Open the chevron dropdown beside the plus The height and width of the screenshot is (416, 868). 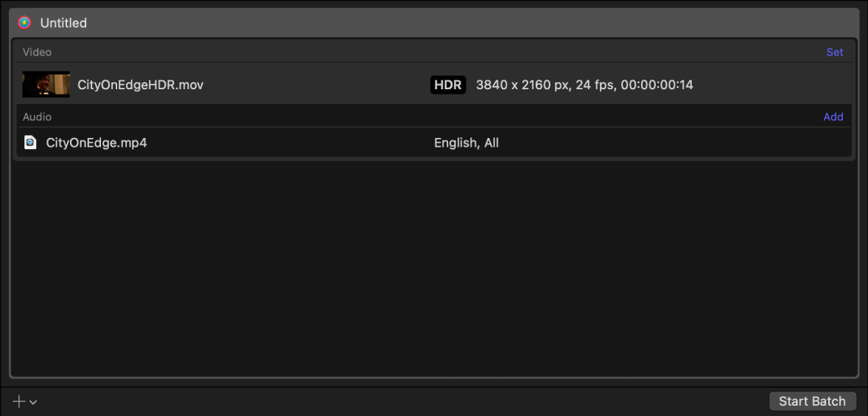(33, 402)
